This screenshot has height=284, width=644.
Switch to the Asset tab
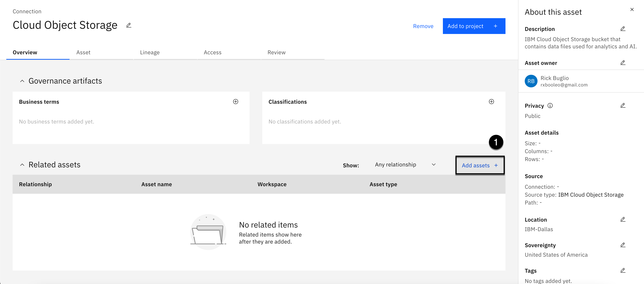point(83,52)
